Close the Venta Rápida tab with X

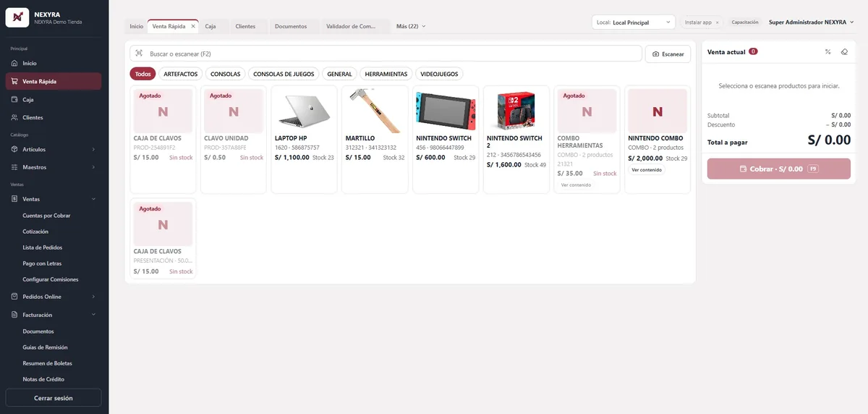(x=193, y=26)
